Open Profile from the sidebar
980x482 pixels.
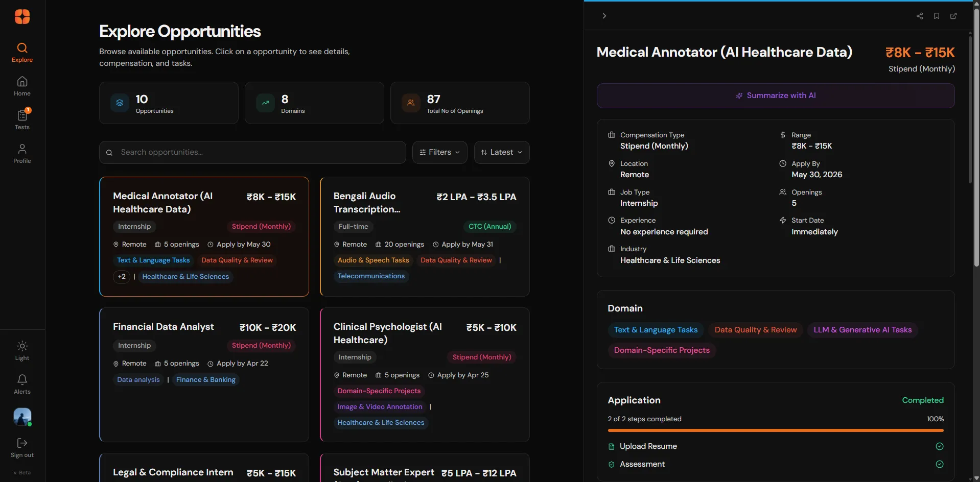click(22, 154)
